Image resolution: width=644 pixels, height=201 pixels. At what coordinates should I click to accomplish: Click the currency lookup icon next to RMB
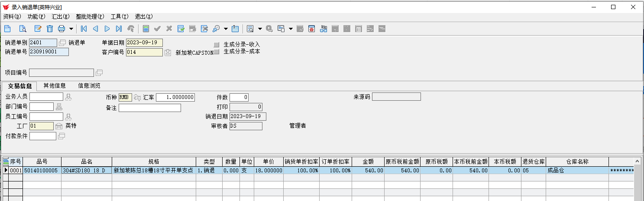137,98
